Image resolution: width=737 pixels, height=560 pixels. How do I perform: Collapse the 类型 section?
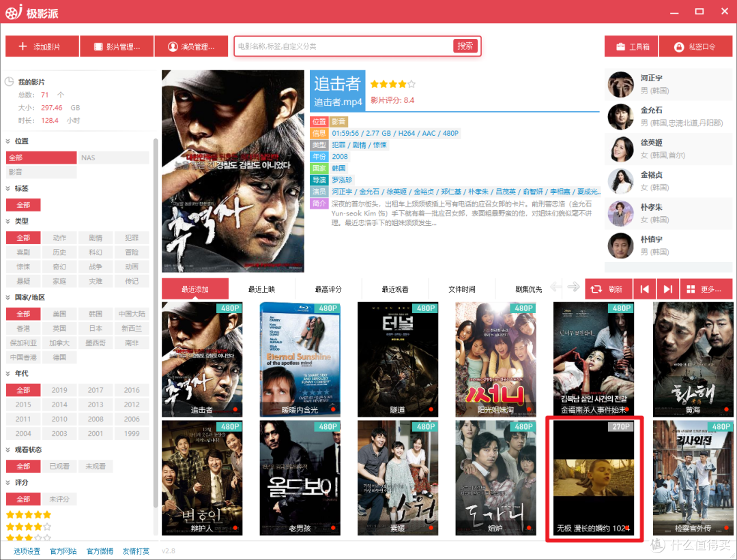[x=8, y=221]
